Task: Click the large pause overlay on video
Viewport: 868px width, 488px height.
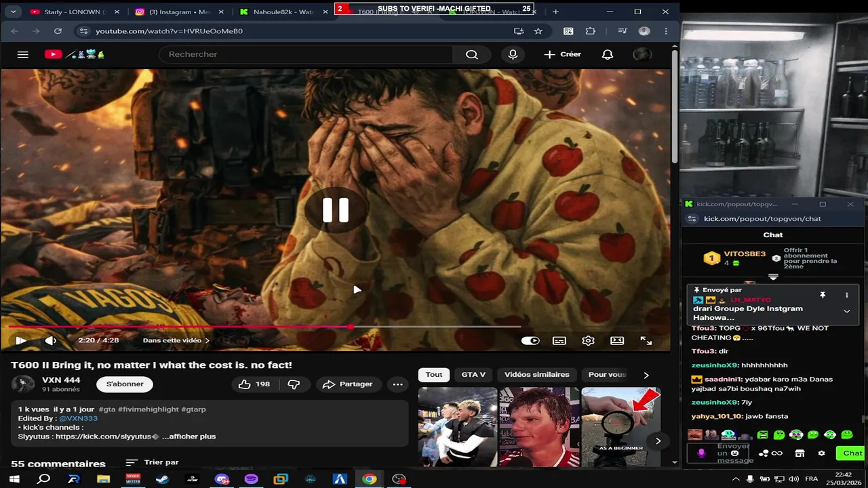Action: (x=335, y=210)
